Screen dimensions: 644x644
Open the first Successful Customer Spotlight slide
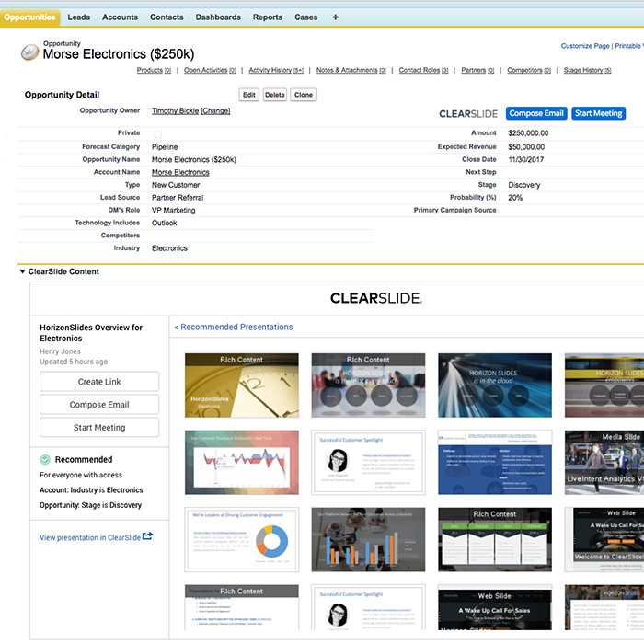(x=368, y=463)
